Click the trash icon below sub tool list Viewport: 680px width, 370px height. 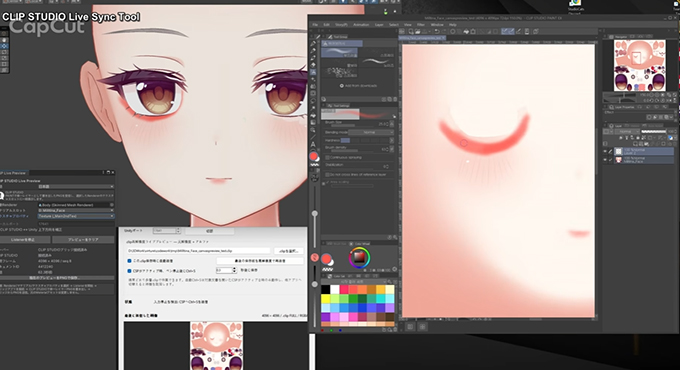395,99
